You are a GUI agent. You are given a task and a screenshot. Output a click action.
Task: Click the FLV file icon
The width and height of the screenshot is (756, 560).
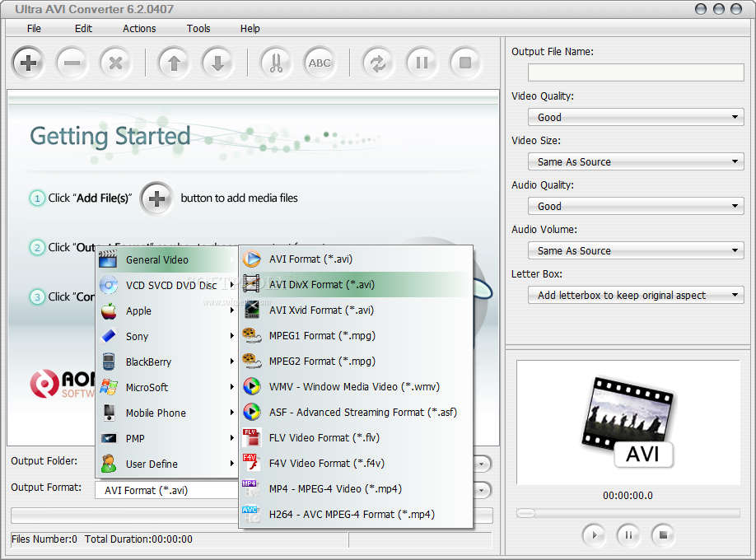pyautogui.click(x=251, y=437)
